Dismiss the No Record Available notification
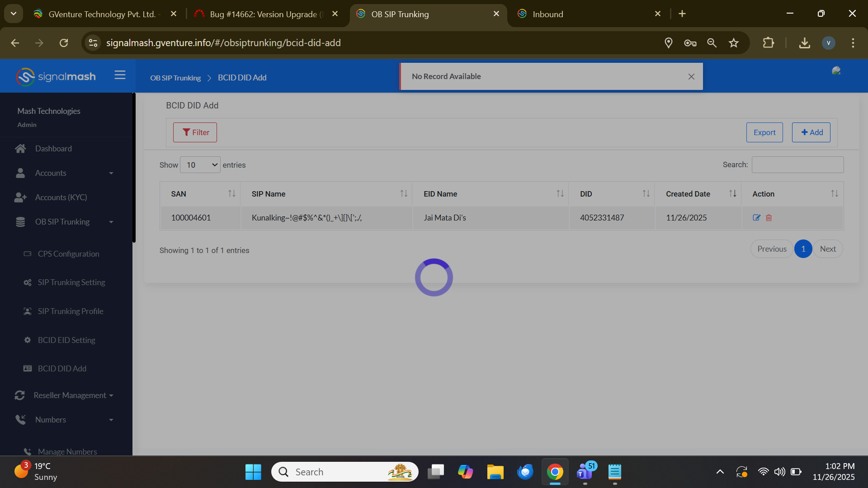This screenshot has width=868, height=488. pyautogui.click(x=691, y=77)
